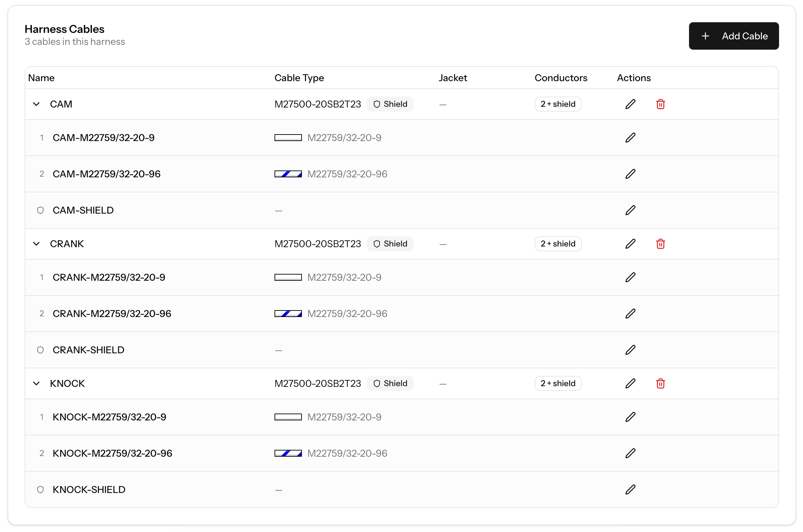
Task: Click the Jacket column header
Action: (x=453, y=78)
